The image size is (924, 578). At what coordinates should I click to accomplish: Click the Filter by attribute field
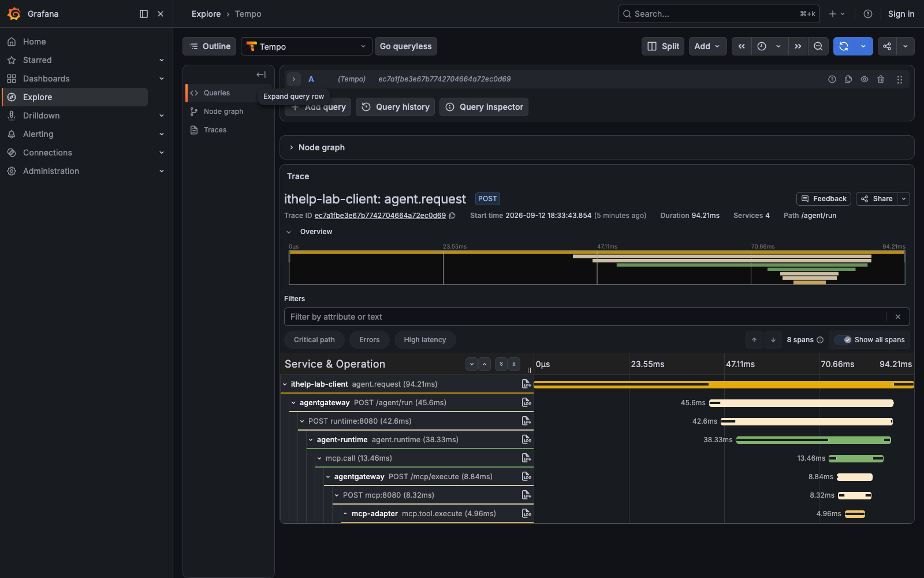point(586,317)
